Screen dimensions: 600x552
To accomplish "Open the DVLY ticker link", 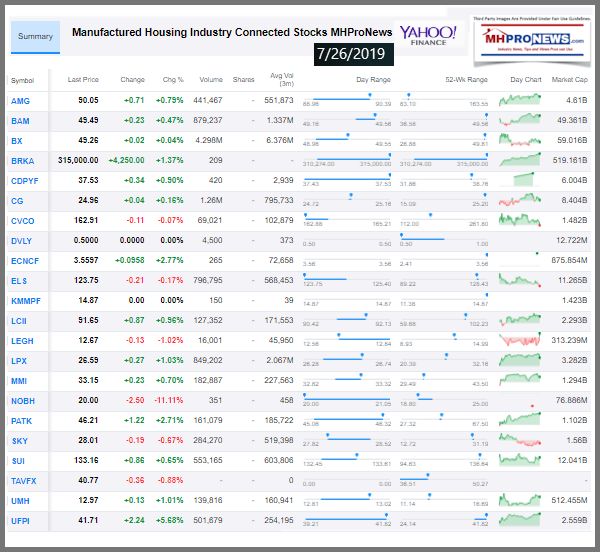I will coord(21,241).
